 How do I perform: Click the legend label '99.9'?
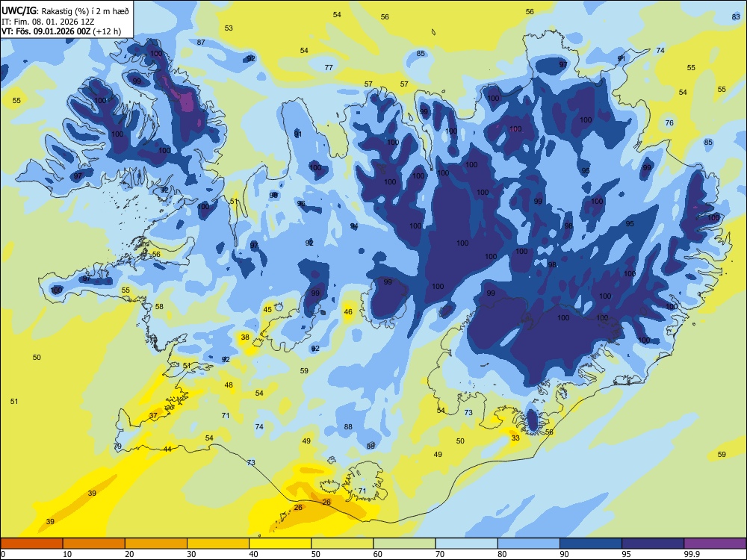tap(692, 554)
